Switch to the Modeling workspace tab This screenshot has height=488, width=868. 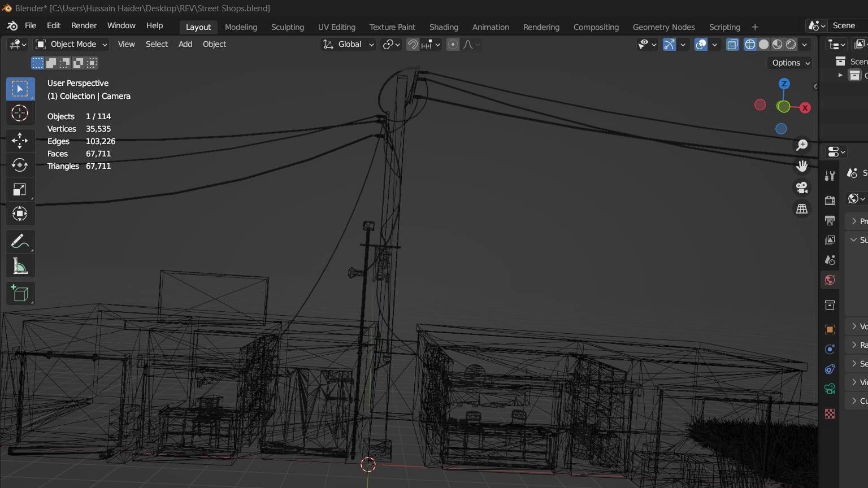pyautogui.click(x=241, y=27)
